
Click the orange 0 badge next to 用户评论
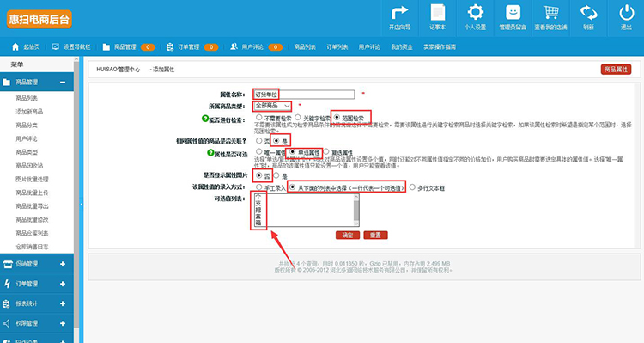[x=276, y=47]
